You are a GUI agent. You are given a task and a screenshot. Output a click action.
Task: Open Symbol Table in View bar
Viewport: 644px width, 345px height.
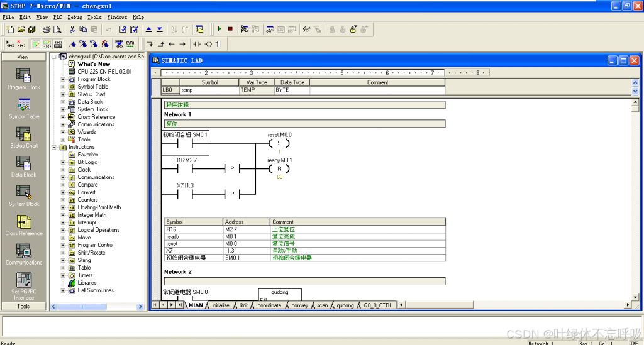click(x=23, y=105)
